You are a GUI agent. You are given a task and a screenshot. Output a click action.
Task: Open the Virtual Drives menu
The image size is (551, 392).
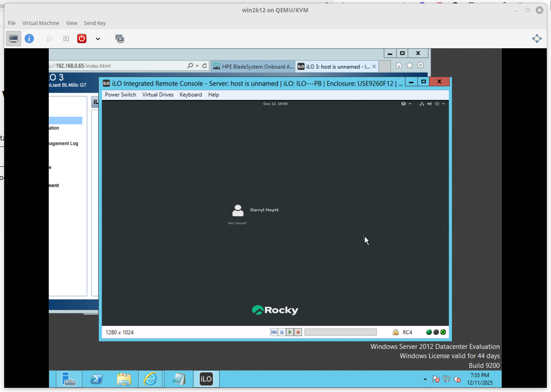coord(158,95)
